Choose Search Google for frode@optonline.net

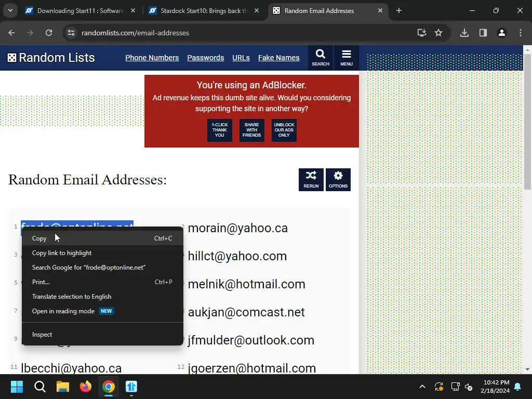102,268
